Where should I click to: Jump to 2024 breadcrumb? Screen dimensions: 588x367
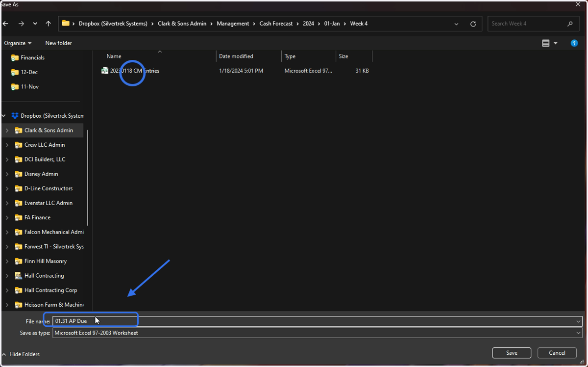tap(308, 24)
